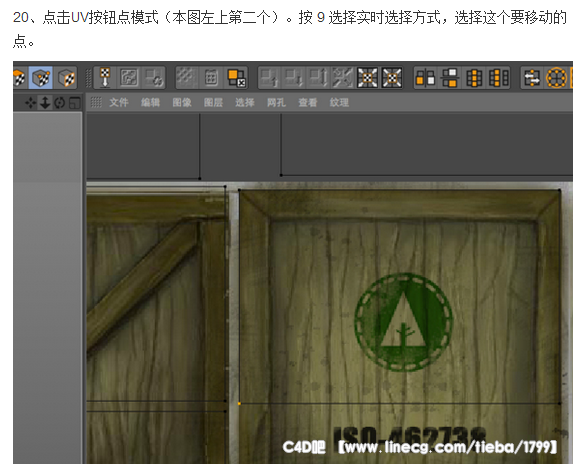Open the 文件 menu
The height and width of the screenshot is (464, 583).
pos(119,102)
